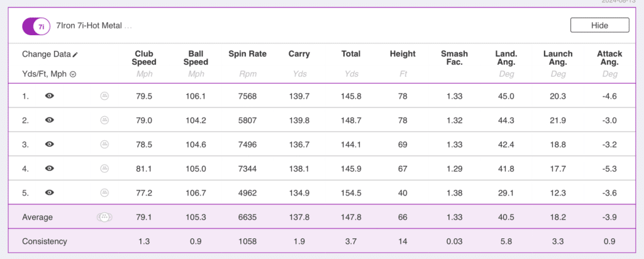
Task: Click the Attack Ang. column header
Action: [x=609, y=58]
